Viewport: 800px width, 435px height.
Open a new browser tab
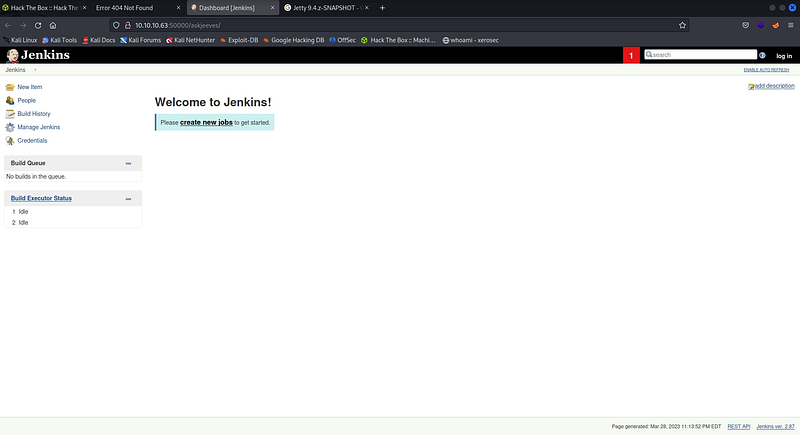(382, 8)
